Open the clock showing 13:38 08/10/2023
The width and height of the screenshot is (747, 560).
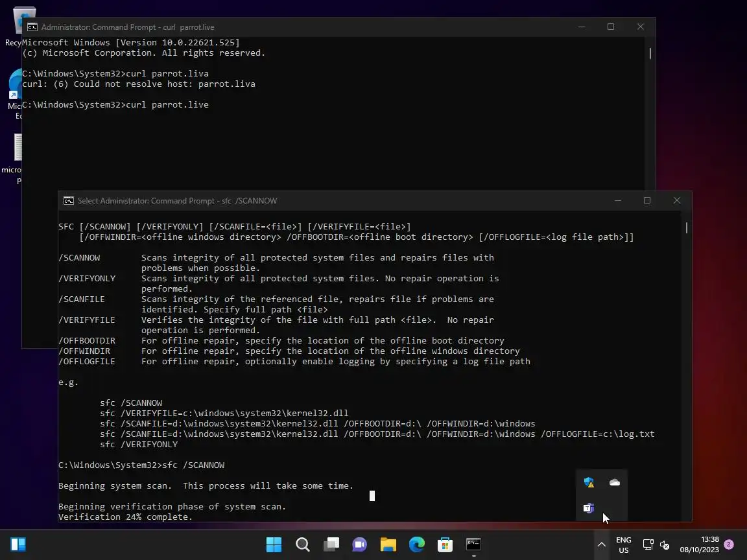coord(700,544)
